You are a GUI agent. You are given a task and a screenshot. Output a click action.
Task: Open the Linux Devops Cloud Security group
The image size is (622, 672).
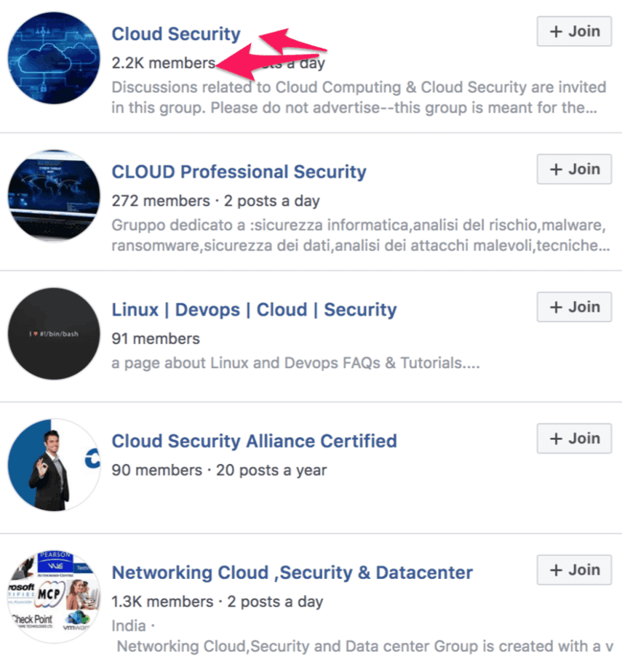(x=254, y=309)
